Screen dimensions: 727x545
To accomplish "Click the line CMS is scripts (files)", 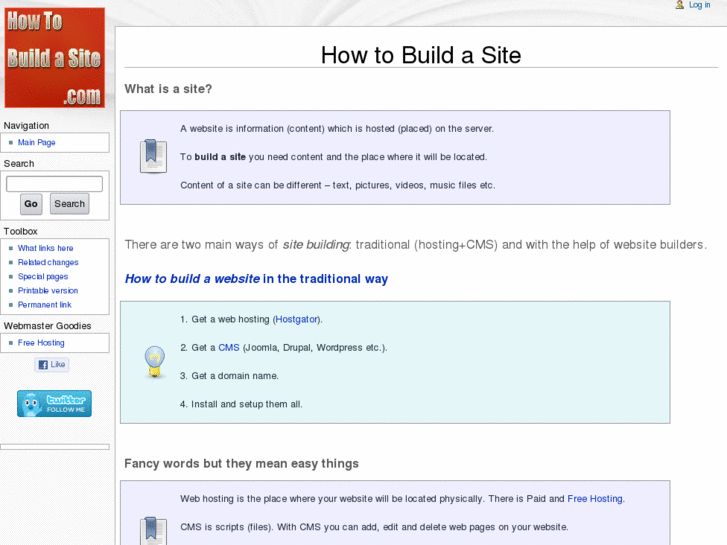I will click(x=374, y=527).
